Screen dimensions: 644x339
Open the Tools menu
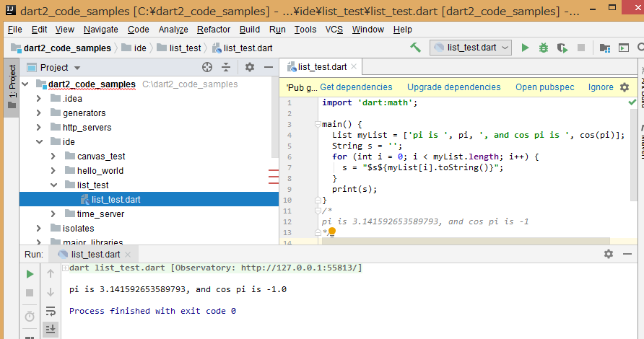coord(305,30)
